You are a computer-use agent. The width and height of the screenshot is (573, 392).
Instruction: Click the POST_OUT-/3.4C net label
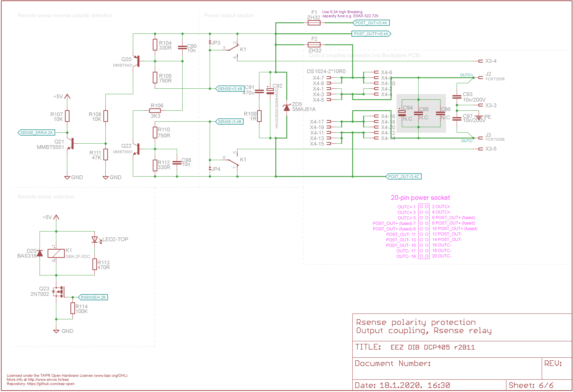tap(403, 176)
